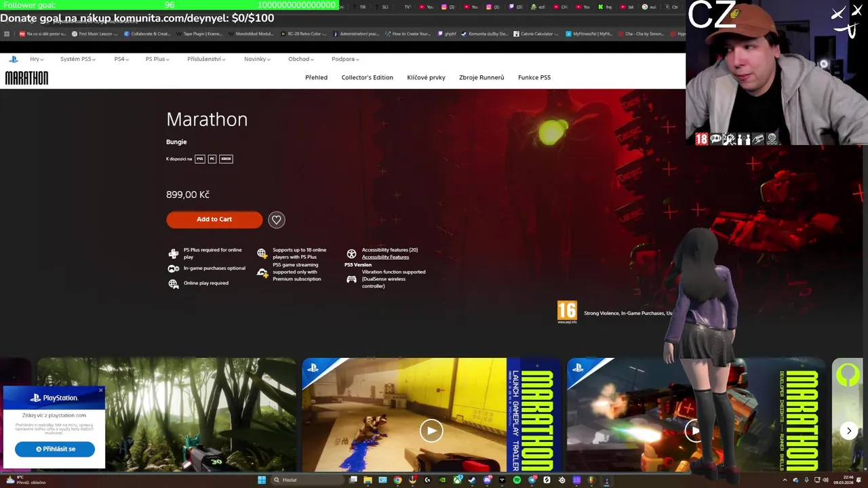Click the Přihlásit se button
The width and height of the screenshot is (868, 488).
point(55,449)
